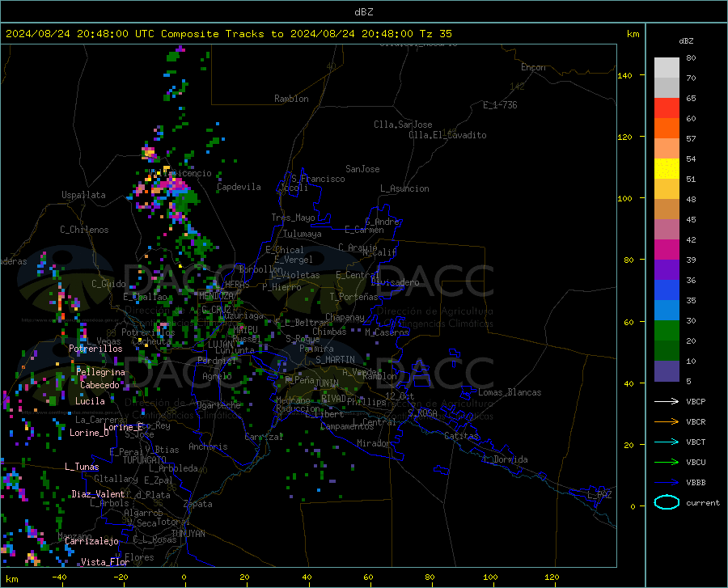Select the yellow 54 dBZ color swatch

667,169
